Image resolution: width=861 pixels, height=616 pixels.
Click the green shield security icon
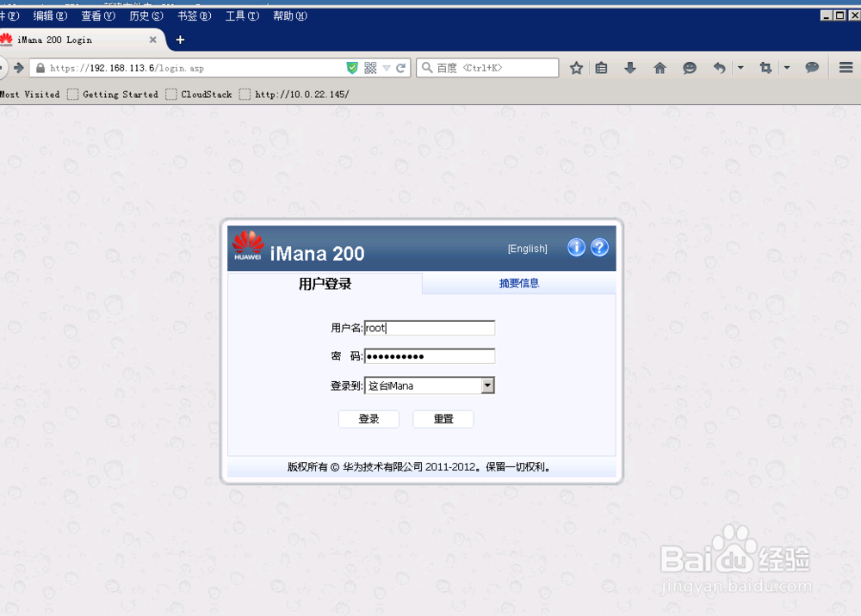tap(352, 67)
